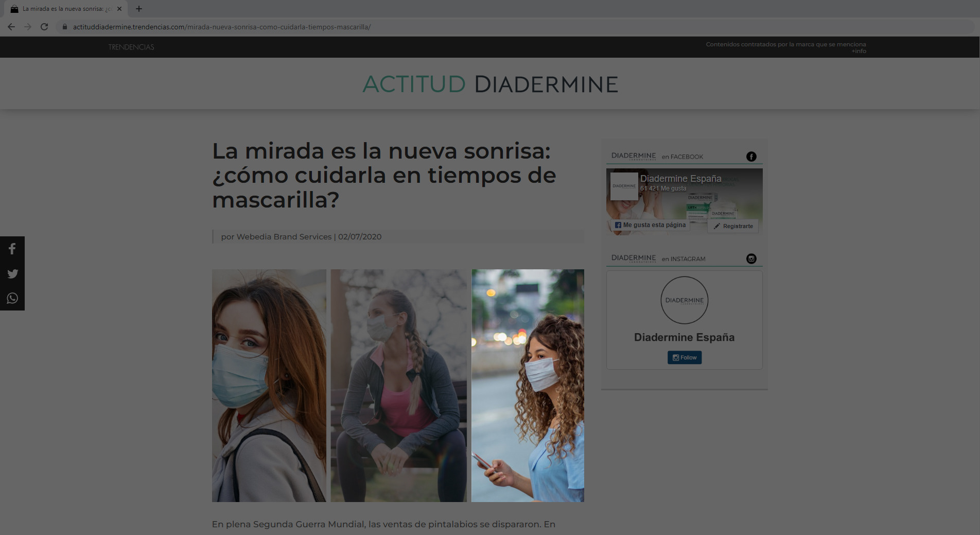Click curly-haired woman with phone photo
Screen dimensions: 980x535
528,386
